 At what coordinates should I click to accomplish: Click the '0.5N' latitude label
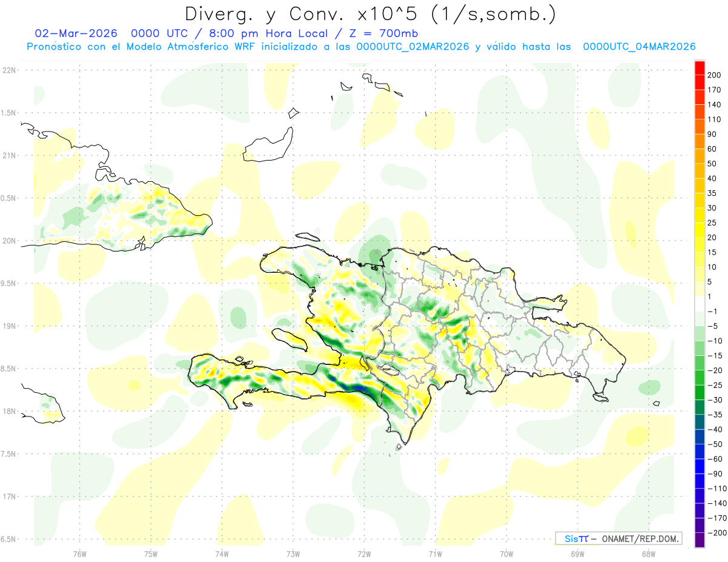[9, 198]
